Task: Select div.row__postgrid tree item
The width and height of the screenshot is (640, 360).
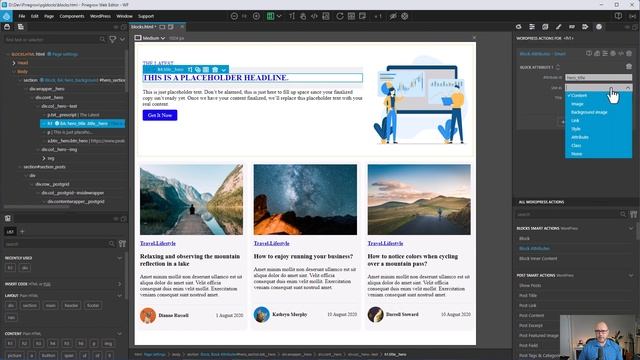Action: 52,184
